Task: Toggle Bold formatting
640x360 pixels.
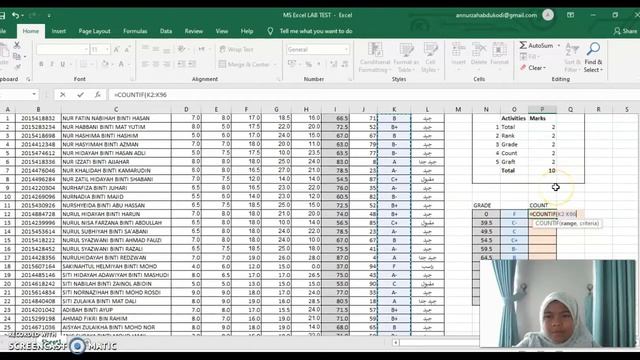Action: click(x=41, y=64)
